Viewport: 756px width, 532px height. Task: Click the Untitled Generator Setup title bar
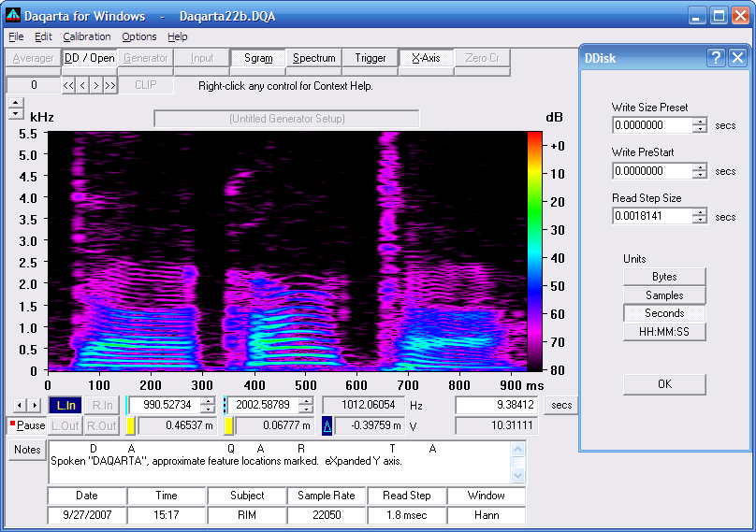coord(286,119)
